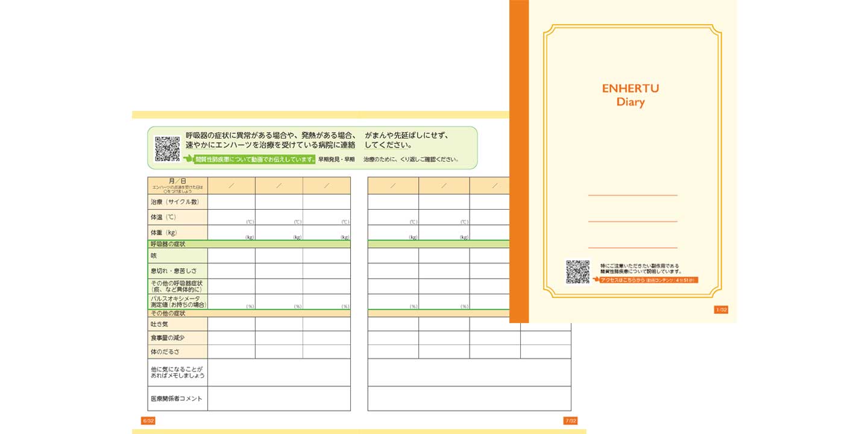Click the memo writing field on page 7
The height and width of the screenshot is (434, 868).
[x=470, y=373]
